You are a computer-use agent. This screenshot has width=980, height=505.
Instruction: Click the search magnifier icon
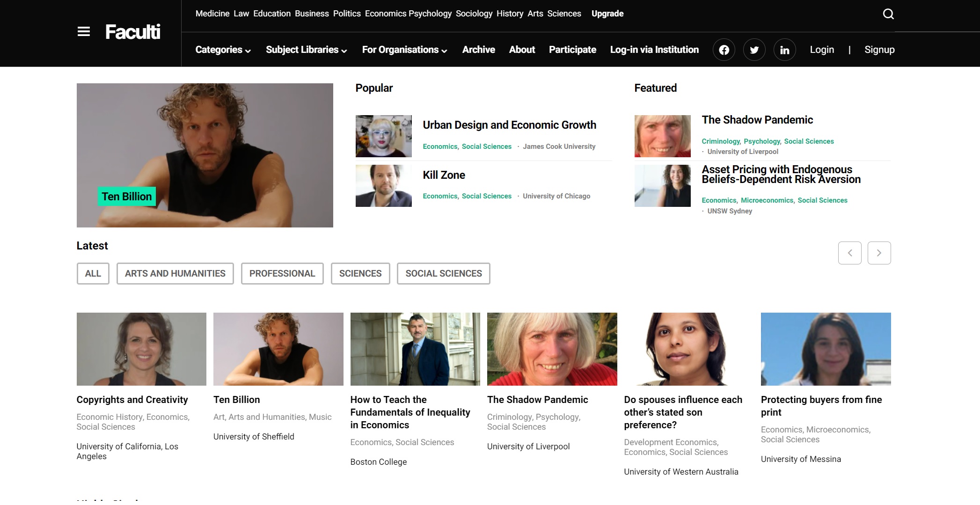(888, 14)
